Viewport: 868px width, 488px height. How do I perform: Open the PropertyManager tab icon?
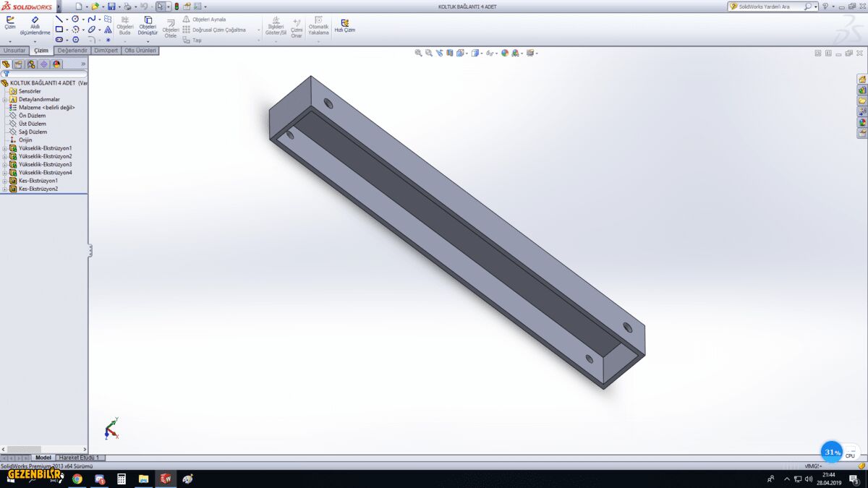pos(18,64)
